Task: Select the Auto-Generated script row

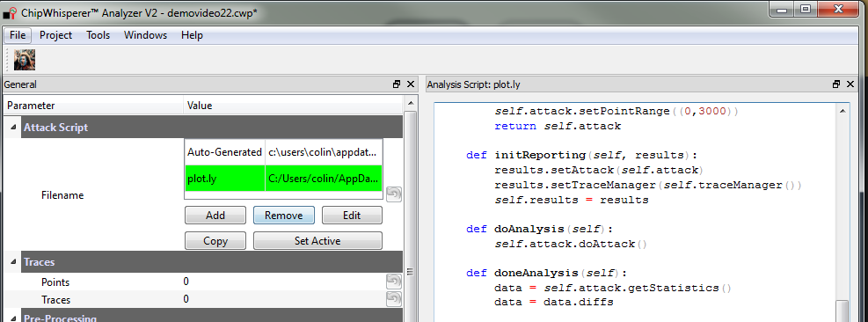Action: (283, 152)
